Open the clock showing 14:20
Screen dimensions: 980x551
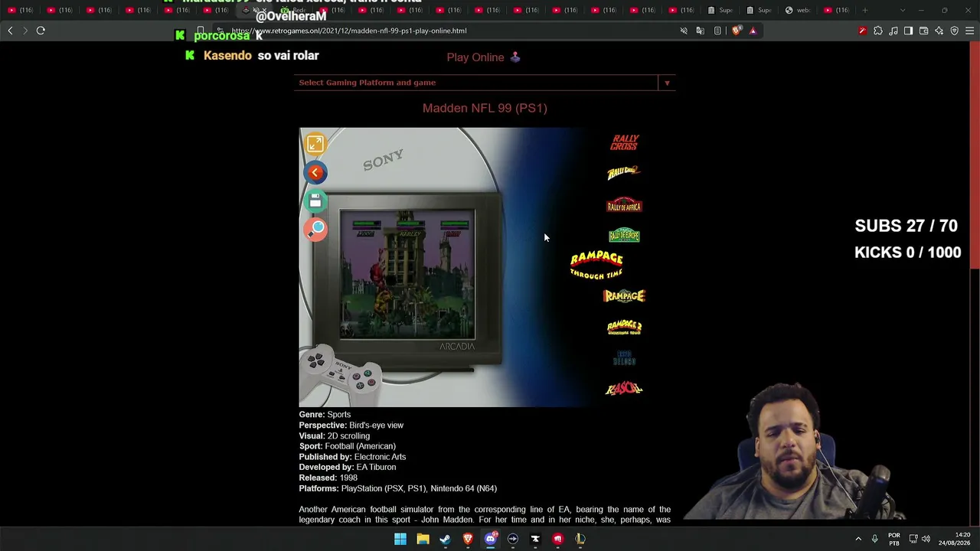pyautogui.click(x=954, y=539)
